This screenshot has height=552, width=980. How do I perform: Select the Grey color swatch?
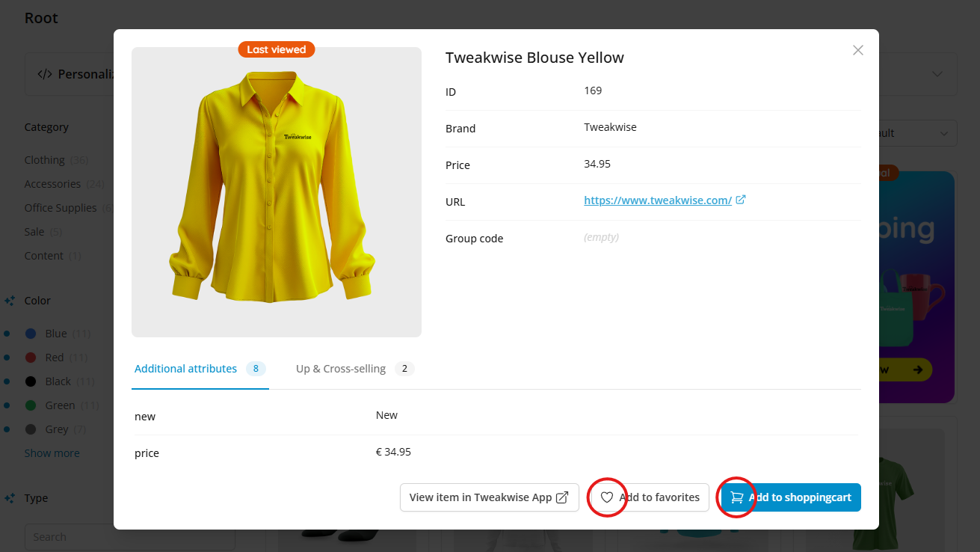(31, 429)
